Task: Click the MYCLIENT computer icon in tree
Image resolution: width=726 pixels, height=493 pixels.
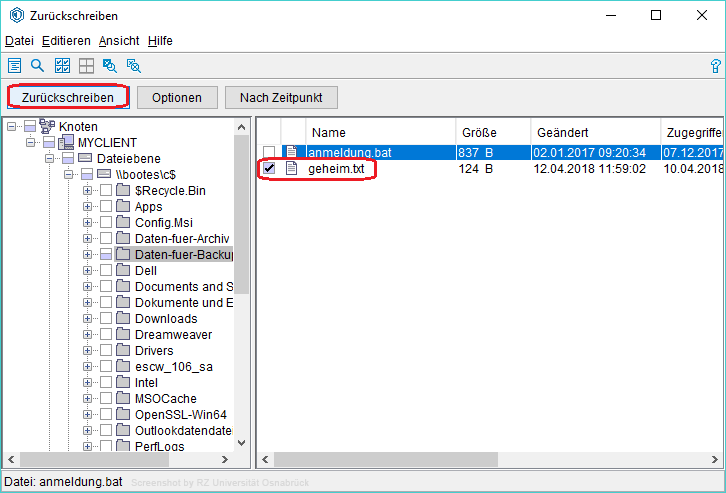Action: (66, 143)
